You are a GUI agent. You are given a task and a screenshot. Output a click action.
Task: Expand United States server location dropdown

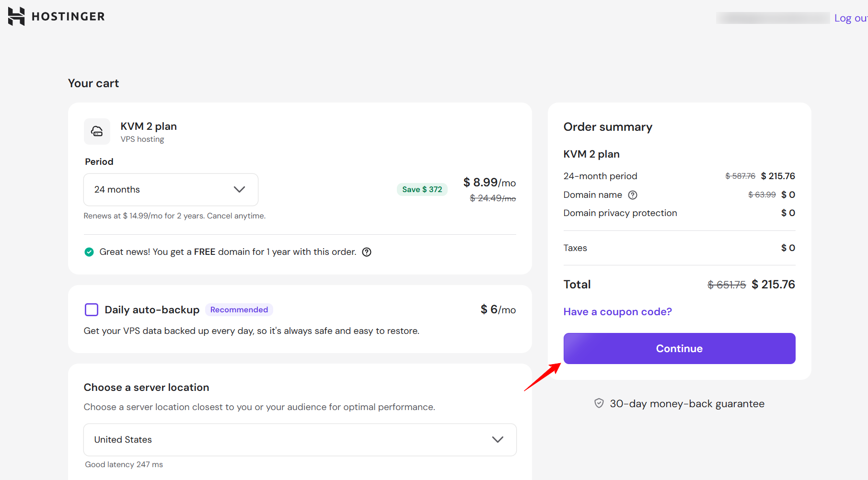(300, 440)
